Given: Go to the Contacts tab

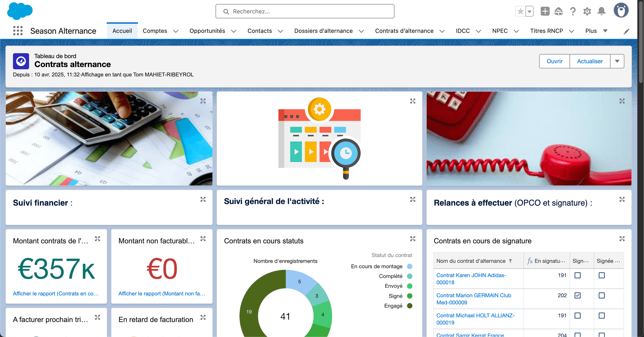Looking at the screenshot, I should point(259,31).
